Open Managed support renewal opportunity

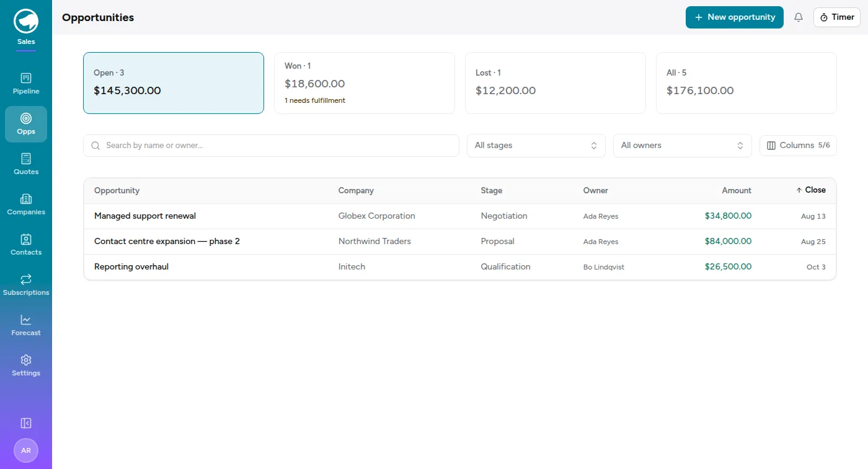point(145,216)
